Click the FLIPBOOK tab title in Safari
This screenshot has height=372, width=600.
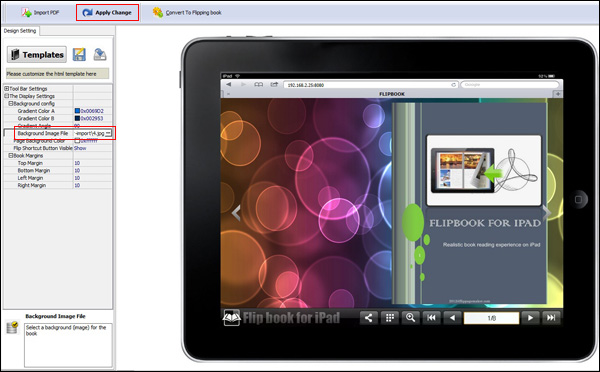coord(392,94)
